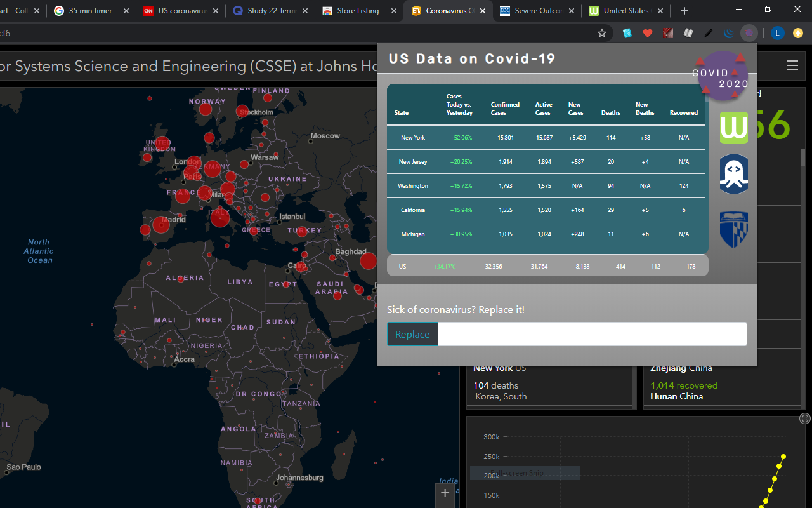Viewport: 812px width, 508px height.
Task: Open the blue ghost shield logo
Action: click(x=734, y=174)
